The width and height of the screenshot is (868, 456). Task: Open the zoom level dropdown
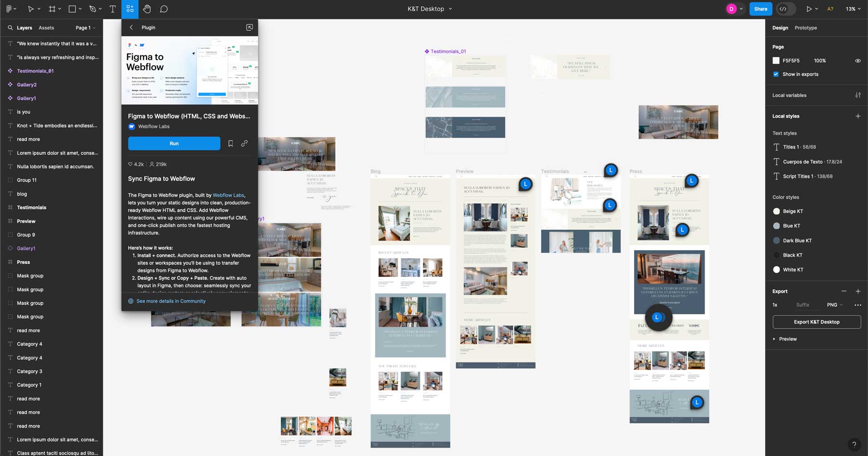coord(854,9)
